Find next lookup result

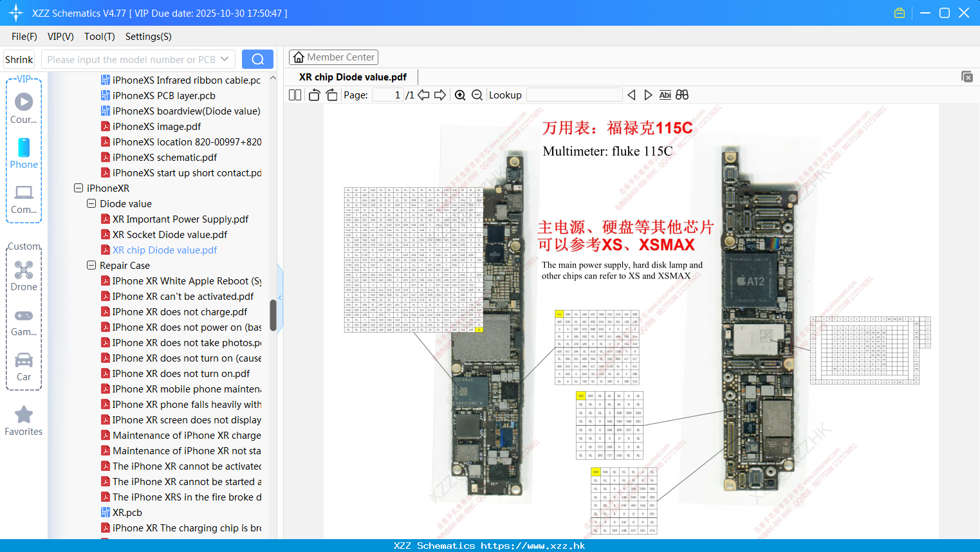point(648,95)
